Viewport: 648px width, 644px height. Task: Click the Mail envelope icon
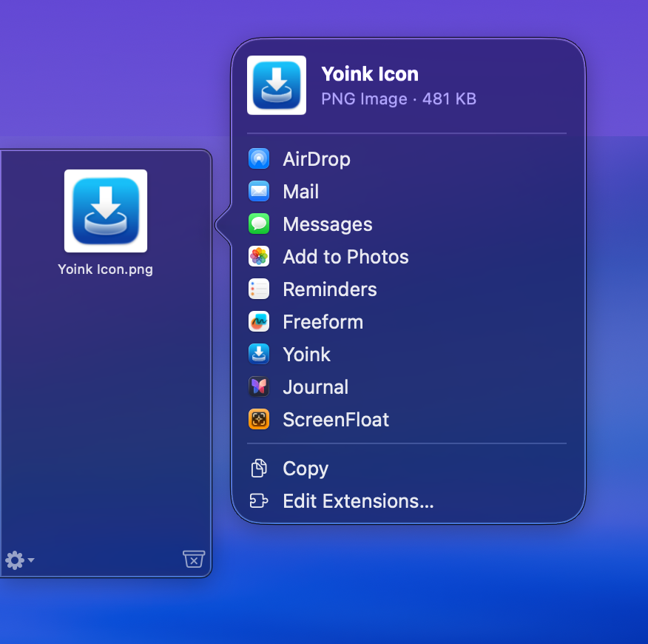point(259,192)
